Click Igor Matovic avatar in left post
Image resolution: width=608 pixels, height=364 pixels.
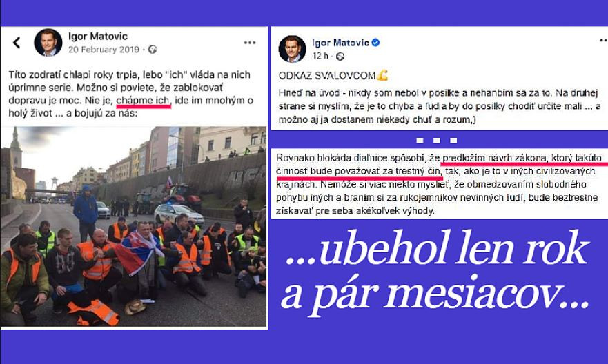48,42
